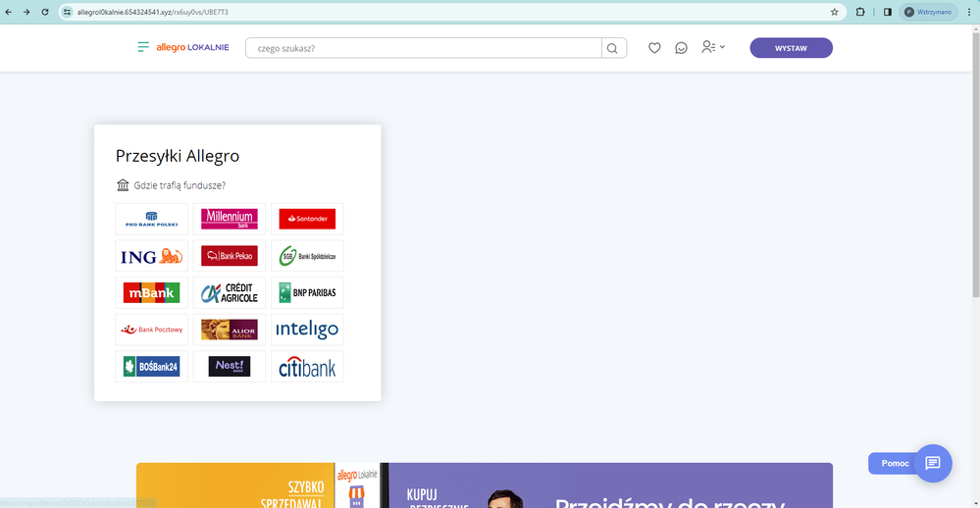Click the site info icon in address bar
Screen dimensions: 980x508
coord(68,12)
